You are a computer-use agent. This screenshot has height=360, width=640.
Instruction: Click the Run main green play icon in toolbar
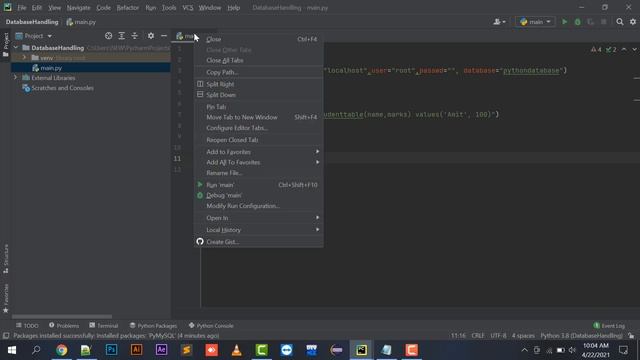point(564,22)
